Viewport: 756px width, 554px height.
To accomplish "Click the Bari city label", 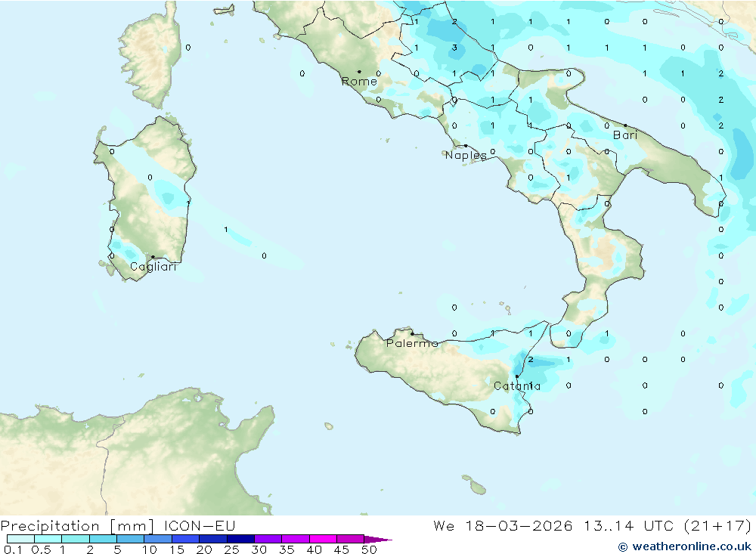I will coord(625,135).
